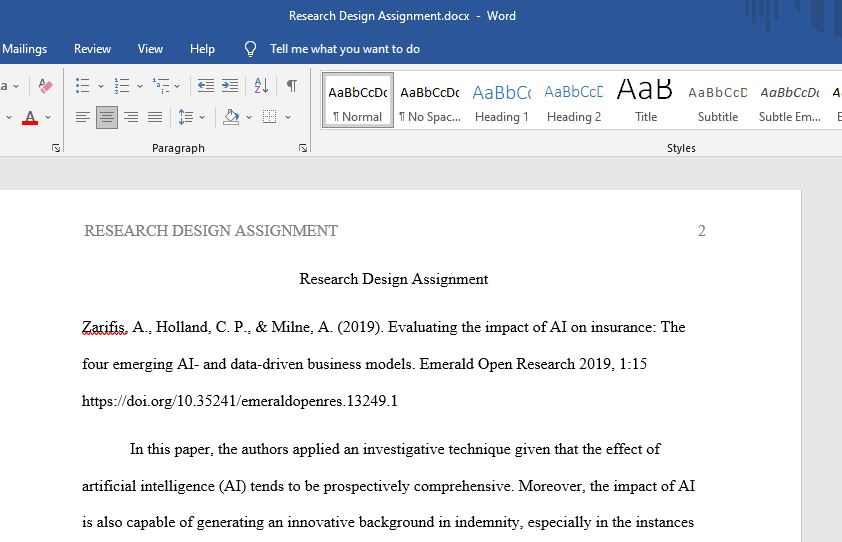Open the View ribbon tab
Viewport: 842px width, 542px height.
(x=150, y=49)
